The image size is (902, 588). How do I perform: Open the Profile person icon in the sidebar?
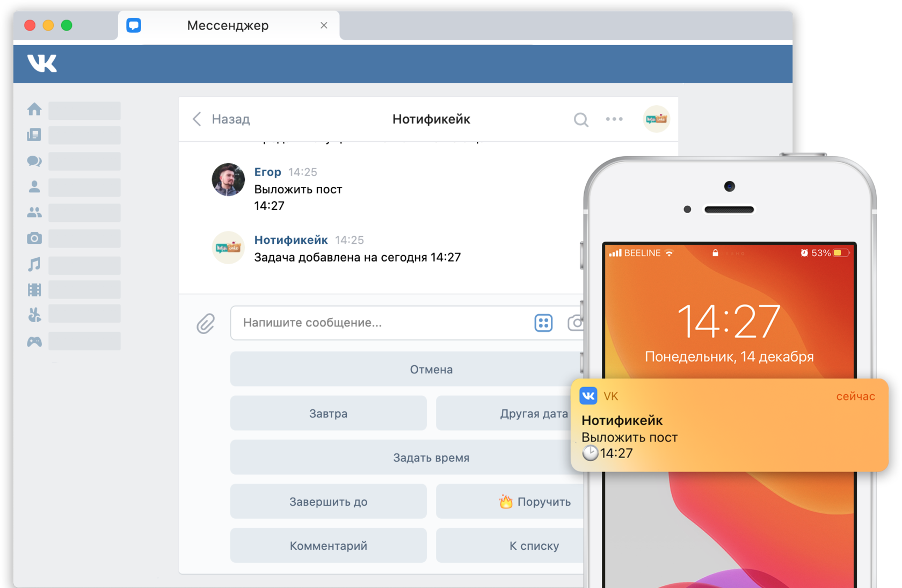point(34,186)
